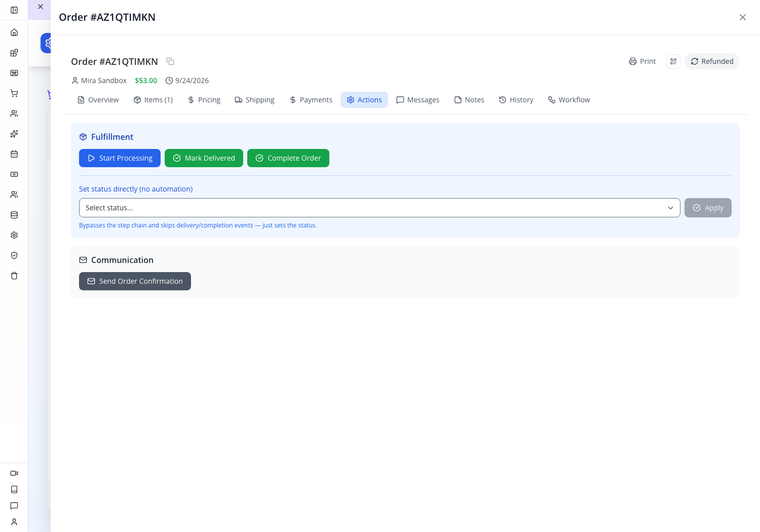Click the 'Bypasses the step chain' hint text
The image size is (760, 532).
click(x=198, y=225)
